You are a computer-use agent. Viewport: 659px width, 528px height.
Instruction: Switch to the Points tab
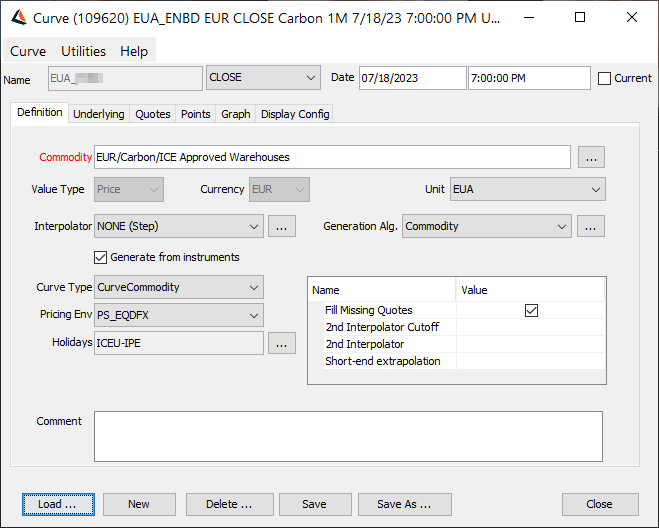point(195,114)
